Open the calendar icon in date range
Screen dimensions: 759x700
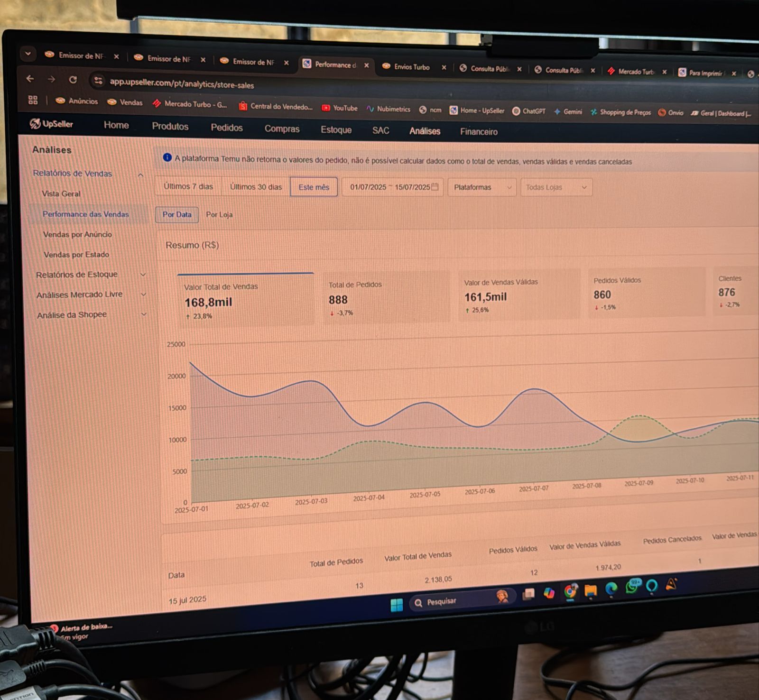435,187
